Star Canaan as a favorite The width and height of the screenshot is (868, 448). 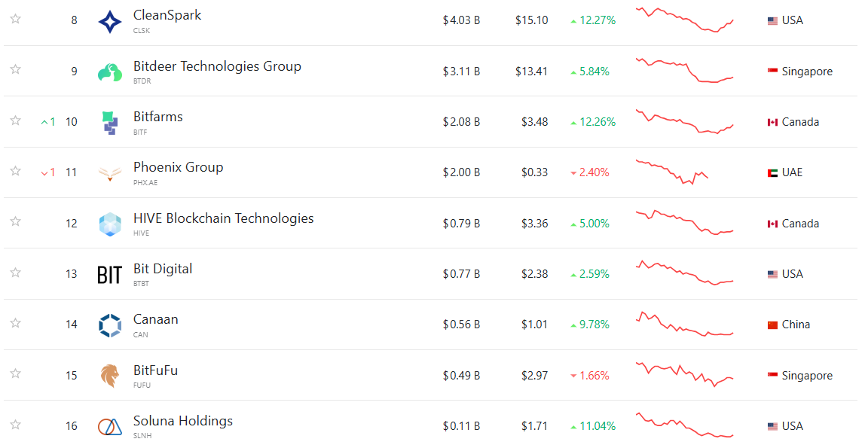pos(15,323)
